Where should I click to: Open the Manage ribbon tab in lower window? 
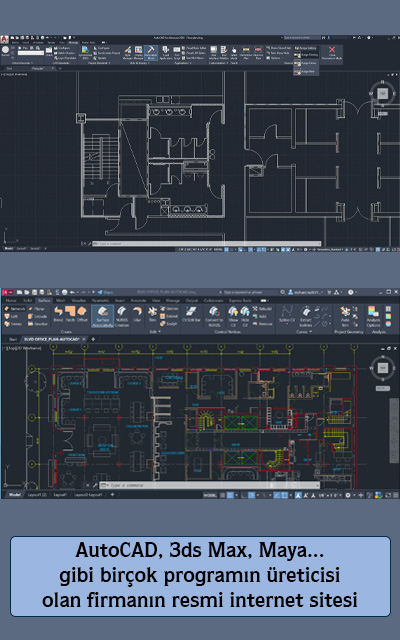point(173,300)
